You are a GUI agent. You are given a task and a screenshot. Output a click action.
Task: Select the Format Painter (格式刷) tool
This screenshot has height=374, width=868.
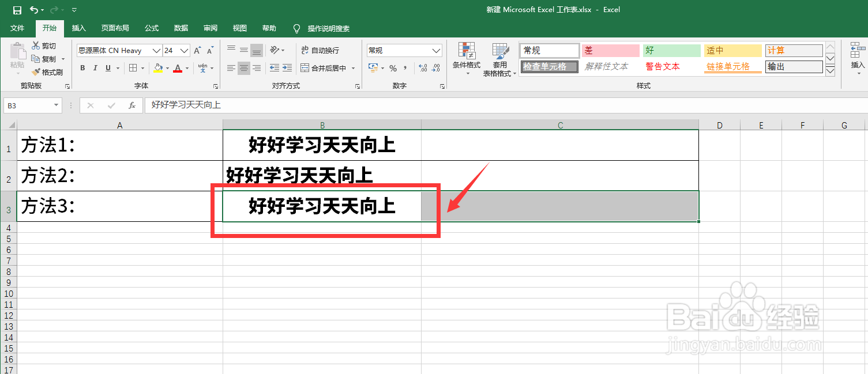(48, 71)
